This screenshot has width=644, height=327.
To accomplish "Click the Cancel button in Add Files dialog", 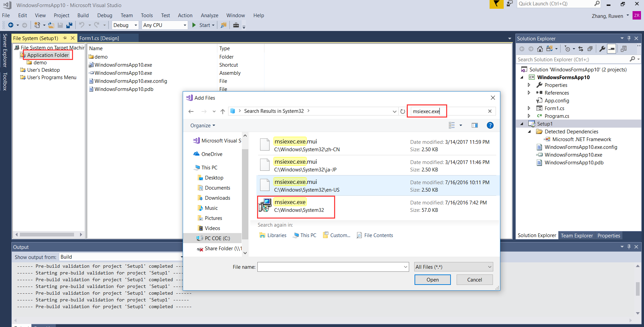I will [x=474, y=280].
